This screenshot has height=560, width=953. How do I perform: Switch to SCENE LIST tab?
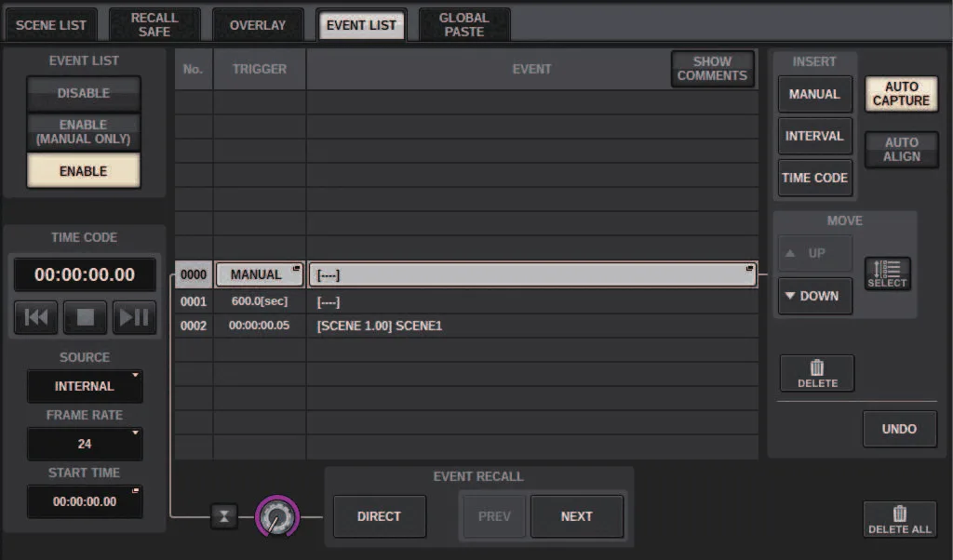(x=51, y=25)
